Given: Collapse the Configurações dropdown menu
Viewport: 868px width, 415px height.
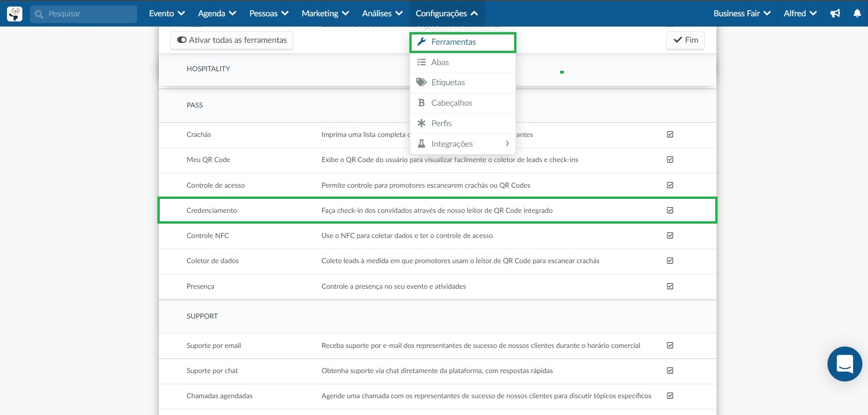Looking at the screenshot, I should pyautogui.click(x=447, y=14).
